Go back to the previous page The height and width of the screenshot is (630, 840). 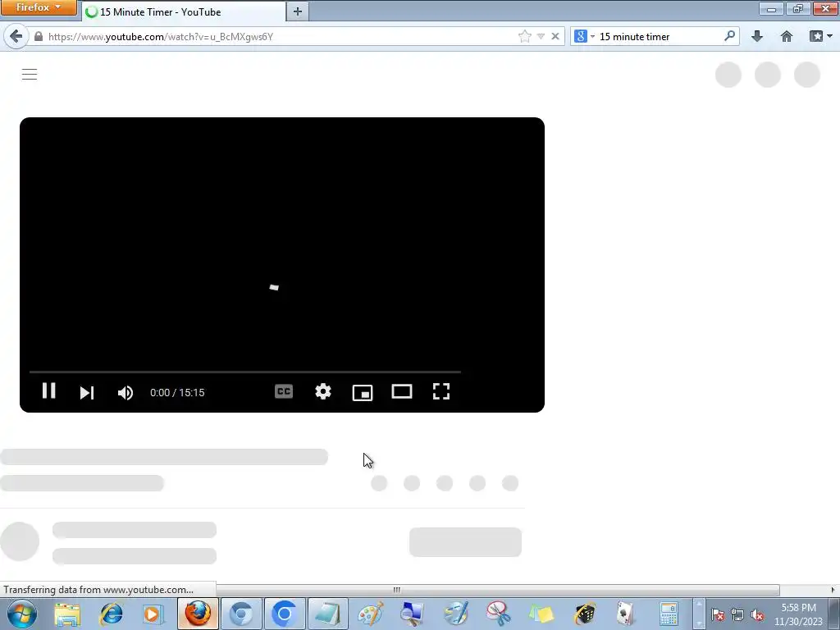pyautogui.click(x=16, y=36)
